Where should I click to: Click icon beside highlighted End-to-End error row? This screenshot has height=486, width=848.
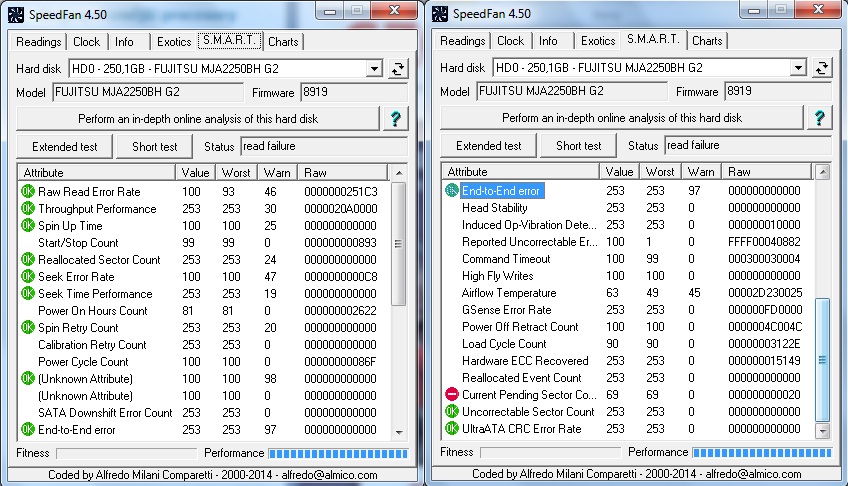pos(452,190)
